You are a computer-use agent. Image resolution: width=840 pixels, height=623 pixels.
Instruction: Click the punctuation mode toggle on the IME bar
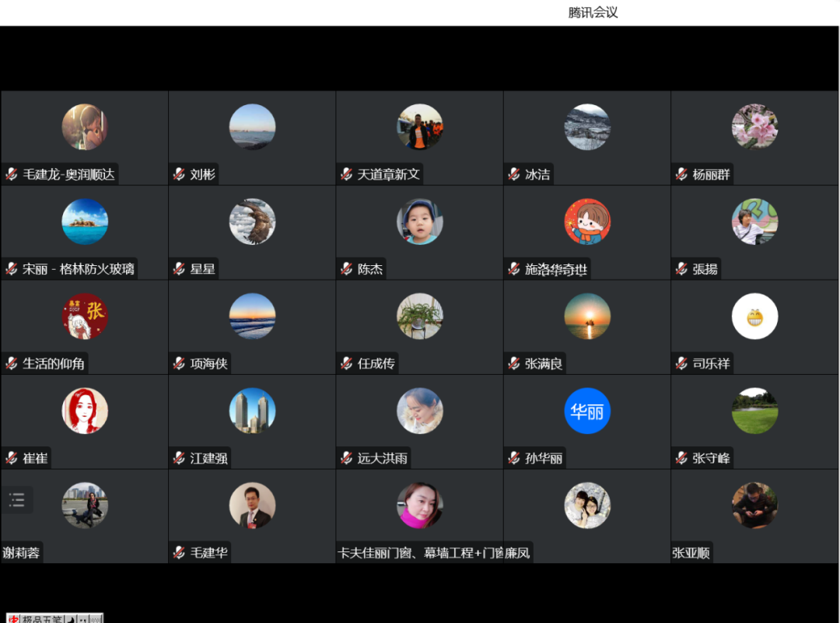click(x=82, y=618)
